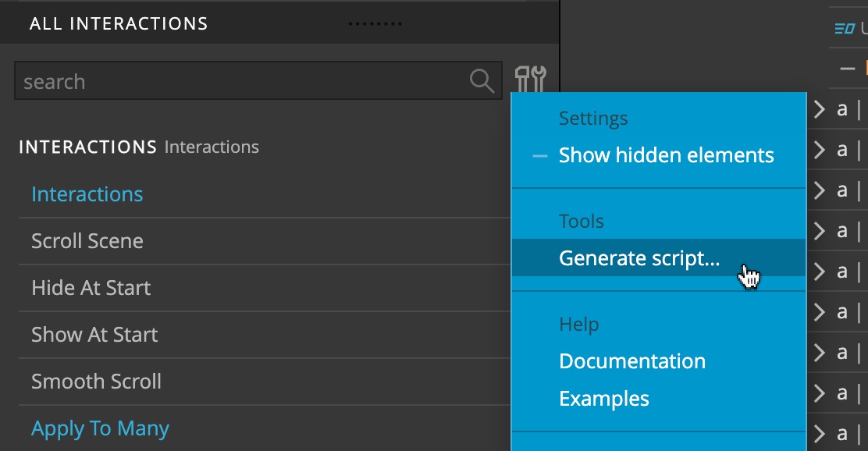The image size is (868, 451).
Task: Select the Smooth Scroll interaction
Action: coord(265,382)
